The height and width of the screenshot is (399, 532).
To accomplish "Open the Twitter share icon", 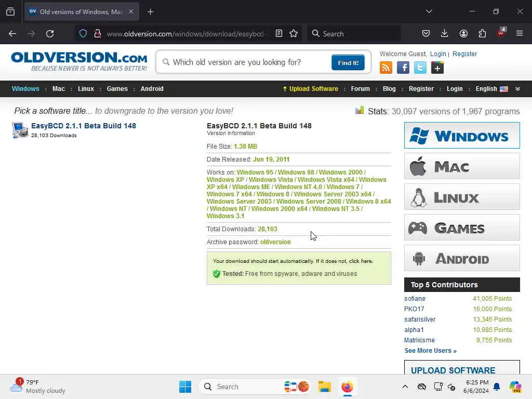I will pyautogui.click(x=420, y=68).
